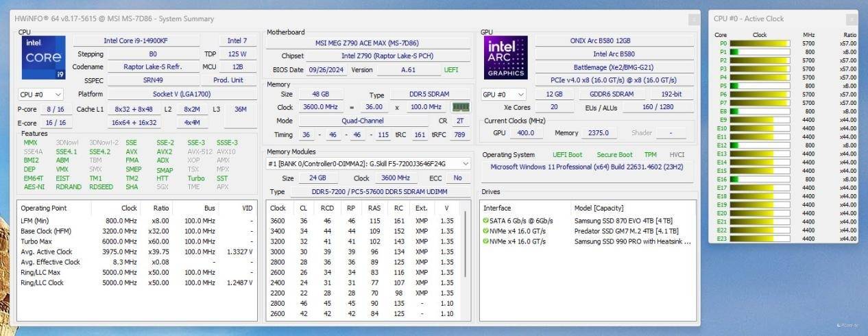The width and height of the screenshot is (868, 336).
Task: Click the Windows 11 Professional OS text
Action: click(587, 167)
